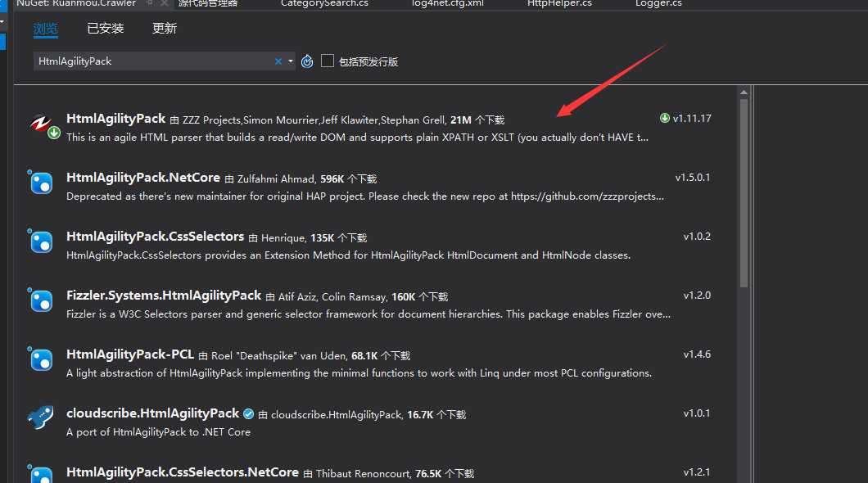
Task: Open the HttpHelper.cs document tab
Action: (559, 3)
